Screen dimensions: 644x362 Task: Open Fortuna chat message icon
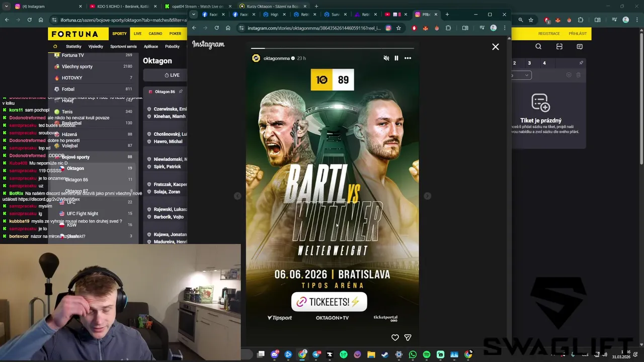[580, 47]
